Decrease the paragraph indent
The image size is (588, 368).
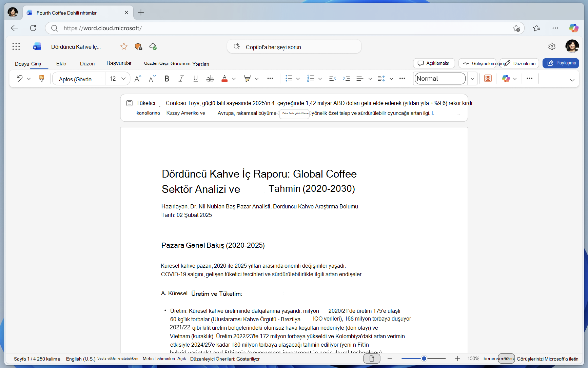point(332,79)
